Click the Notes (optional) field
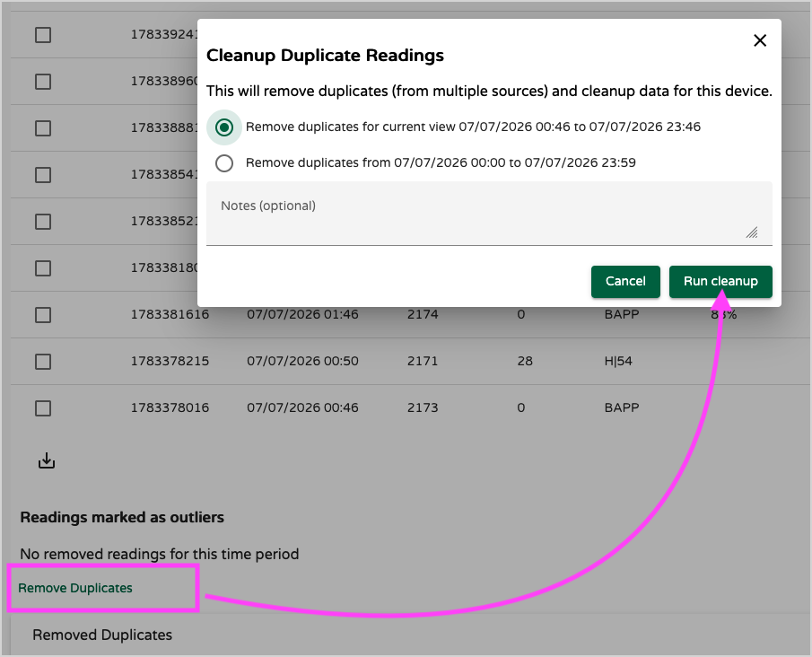The width and height of the screenshot is (812, 657). (489, 213)
